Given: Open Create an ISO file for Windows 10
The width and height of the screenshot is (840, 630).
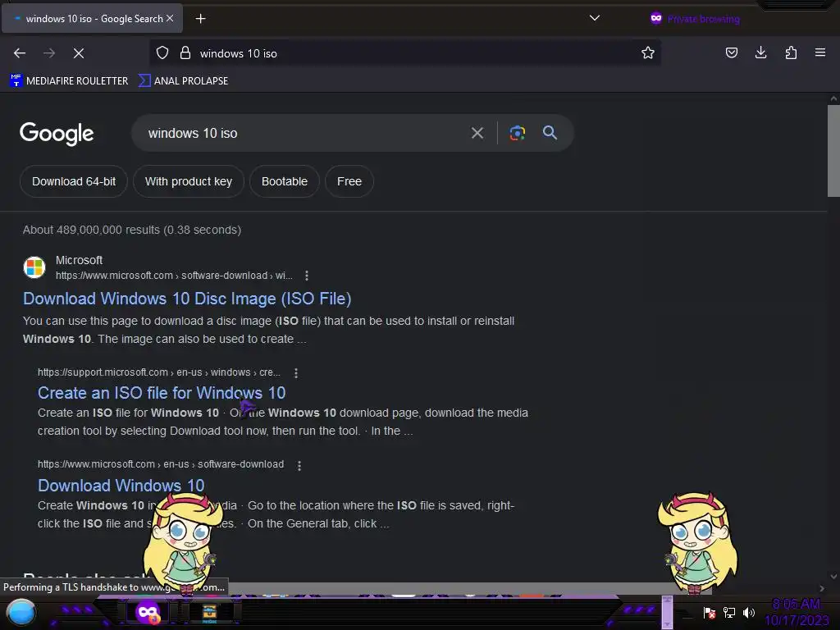Looking at the screenshot, I should 162,393.
